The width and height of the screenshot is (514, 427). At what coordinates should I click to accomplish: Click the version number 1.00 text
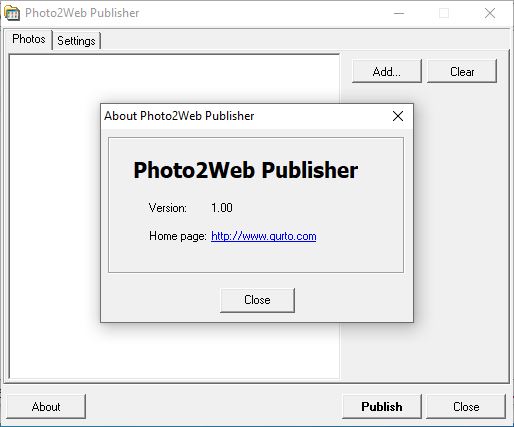pos(222,208)
